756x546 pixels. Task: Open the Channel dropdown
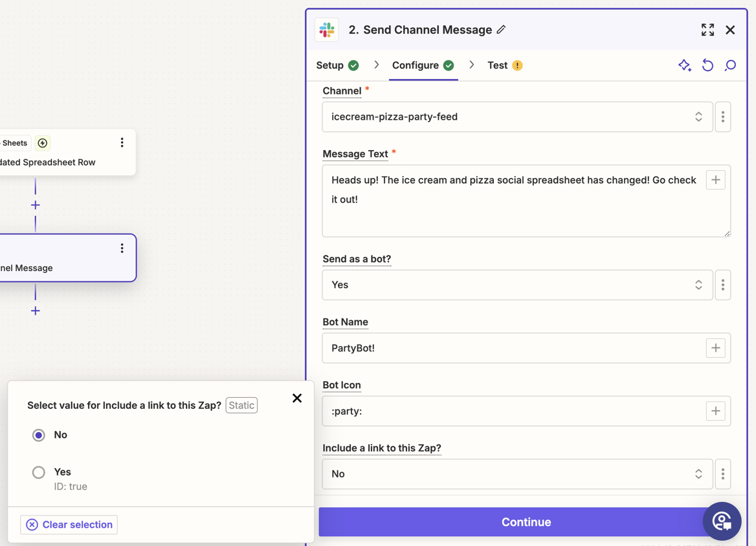click(x=517, y=116)
